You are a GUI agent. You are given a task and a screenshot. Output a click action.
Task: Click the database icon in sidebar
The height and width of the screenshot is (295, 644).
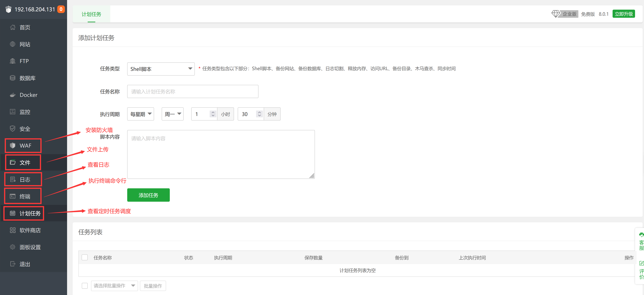tap(13, 78)
